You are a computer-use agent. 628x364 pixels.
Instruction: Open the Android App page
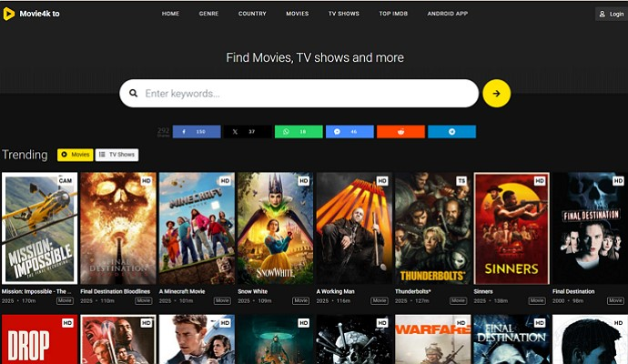(448, 14)
